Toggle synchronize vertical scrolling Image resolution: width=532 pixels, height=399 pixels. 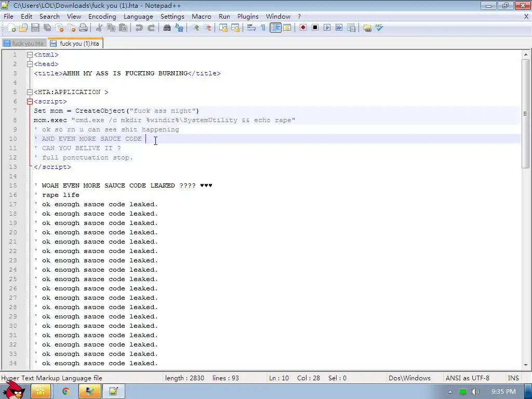[223, 28]
